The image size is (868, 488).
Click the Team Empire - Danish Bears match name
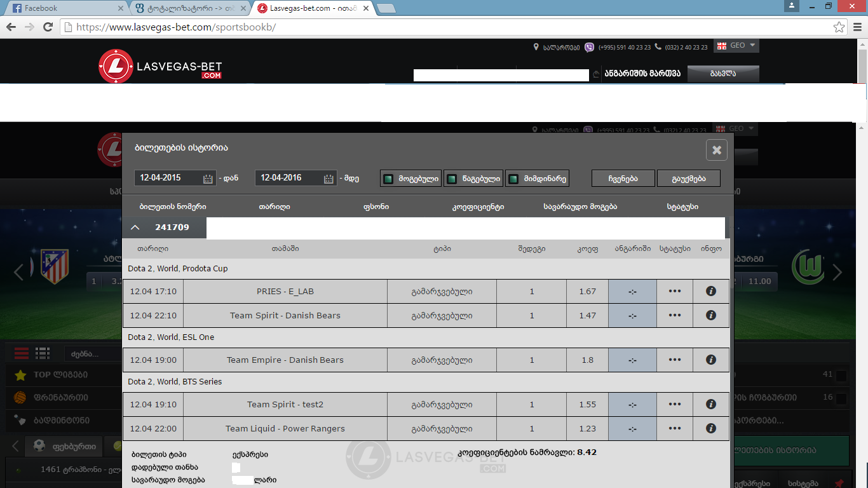click(x=285, y=360)
